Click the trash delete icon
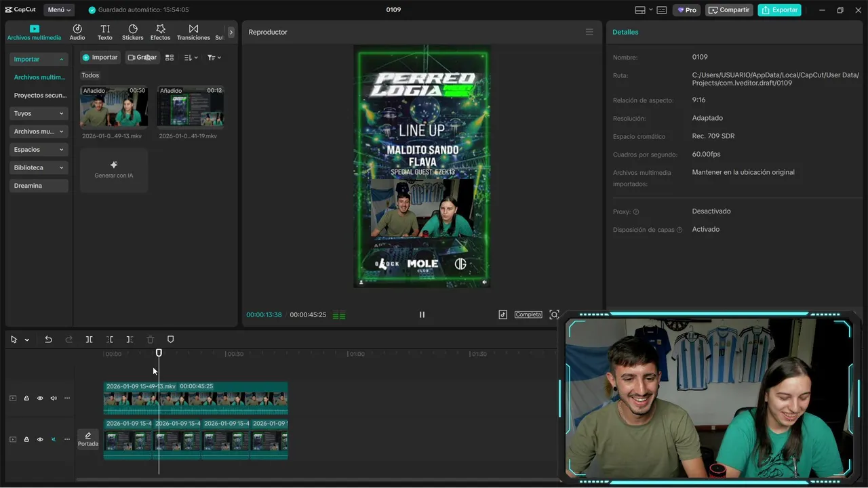 [151, 340]
